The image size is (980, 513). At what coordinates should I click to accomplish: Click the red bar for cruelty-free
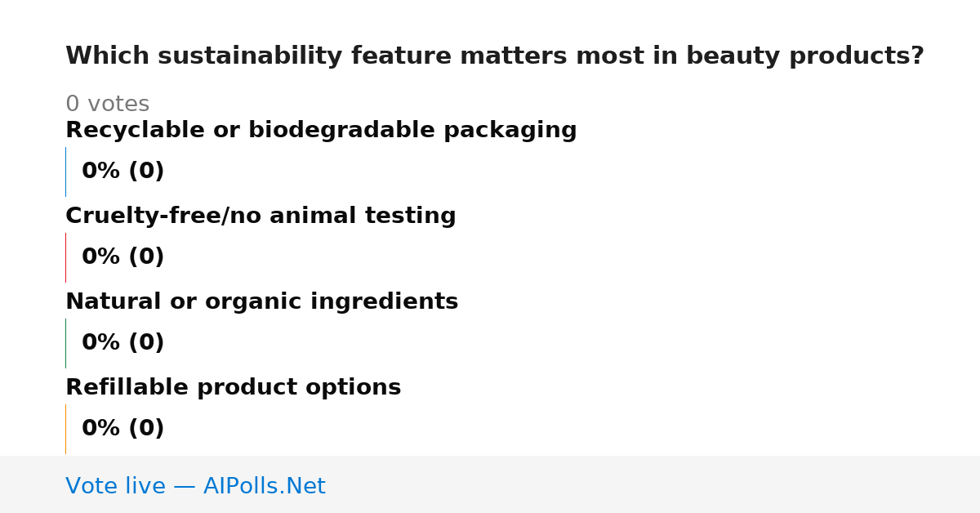tap(65, 257)
